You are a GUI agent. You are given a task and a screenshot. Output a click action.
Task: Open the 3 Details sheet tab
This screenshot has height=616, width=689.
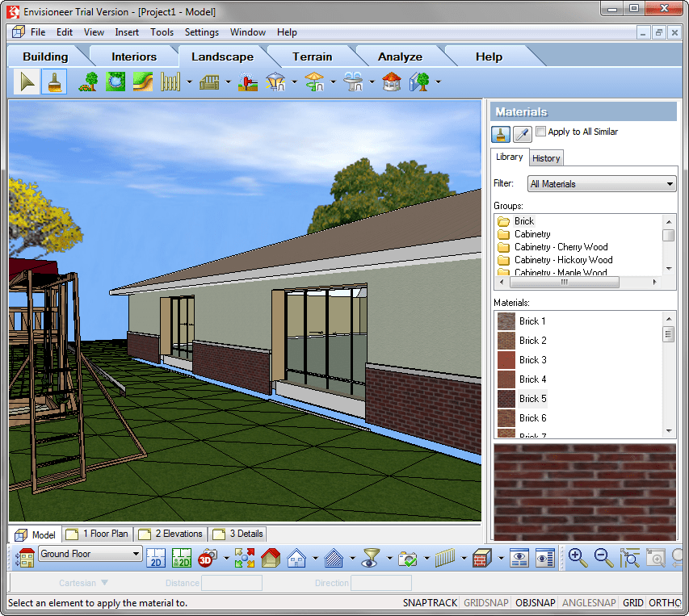237,534
